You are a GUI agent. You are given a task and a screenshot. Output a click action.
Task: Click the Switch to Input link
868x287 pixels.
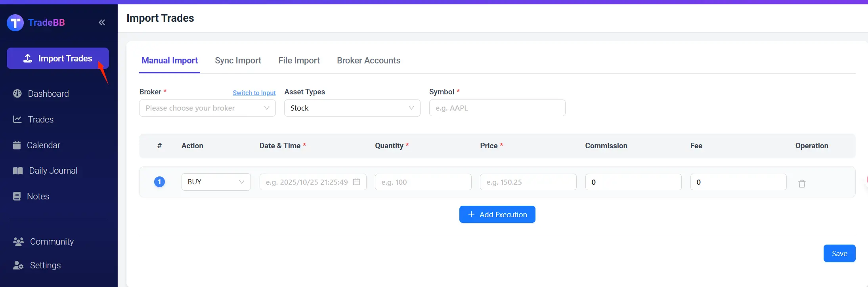coord(254,93)
